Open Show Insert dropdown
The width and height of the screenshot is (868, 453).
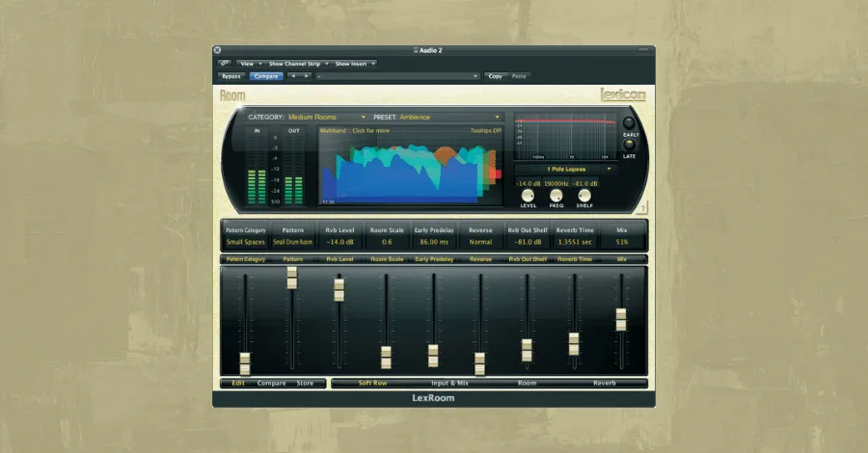point(354,64)
